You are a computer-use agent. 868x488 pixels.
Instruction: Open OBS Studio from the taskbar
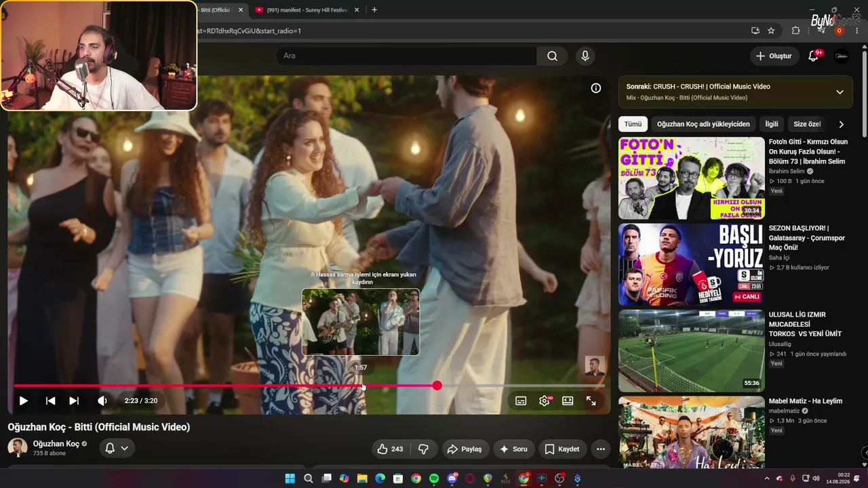point(559,479)
